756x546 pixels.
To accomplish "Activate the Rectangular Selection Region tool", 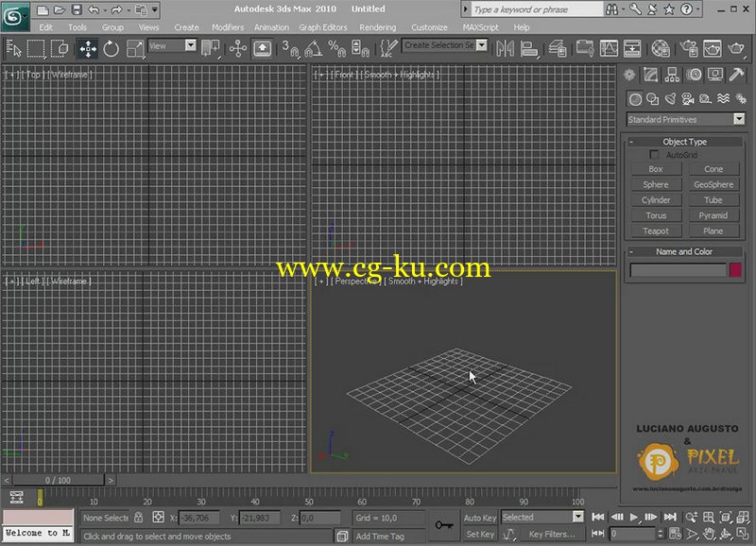I will pyautogui.click(x=36, y=49).
